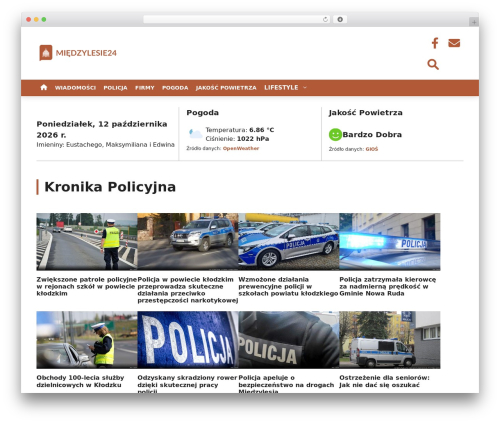Expand the Lifestyle menu chevron
The image size is (500, 423).
[x=305, y=88]
